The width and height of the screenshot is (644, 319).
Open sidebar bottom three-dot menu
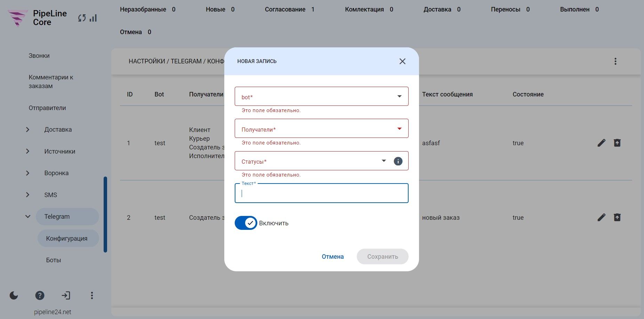(92, 296)
